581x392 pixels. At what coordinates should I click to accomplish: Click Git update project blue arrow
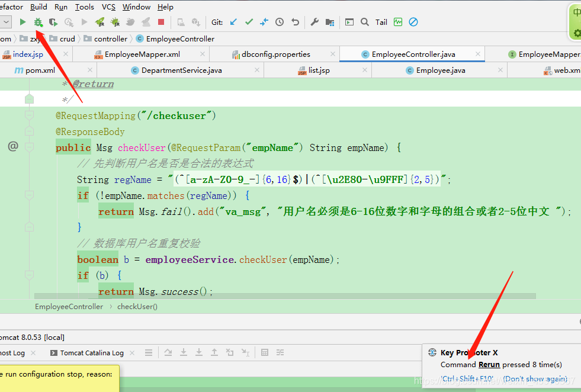pos(233,23)
